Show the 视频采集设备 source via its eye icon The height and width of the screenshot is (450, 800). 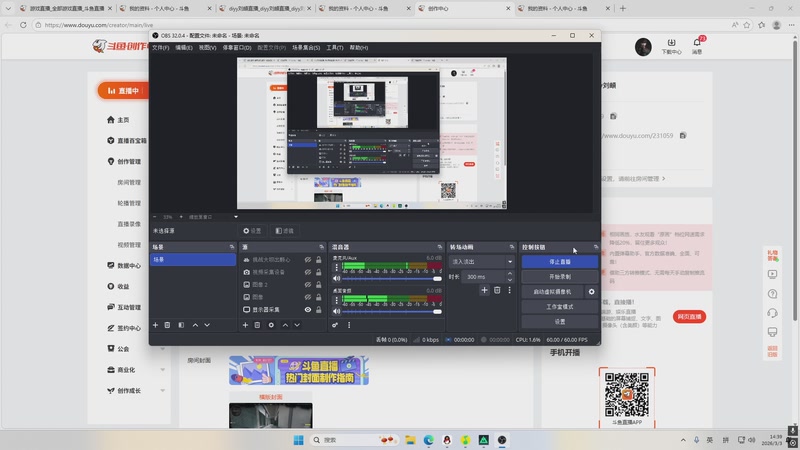pos(308,272)
